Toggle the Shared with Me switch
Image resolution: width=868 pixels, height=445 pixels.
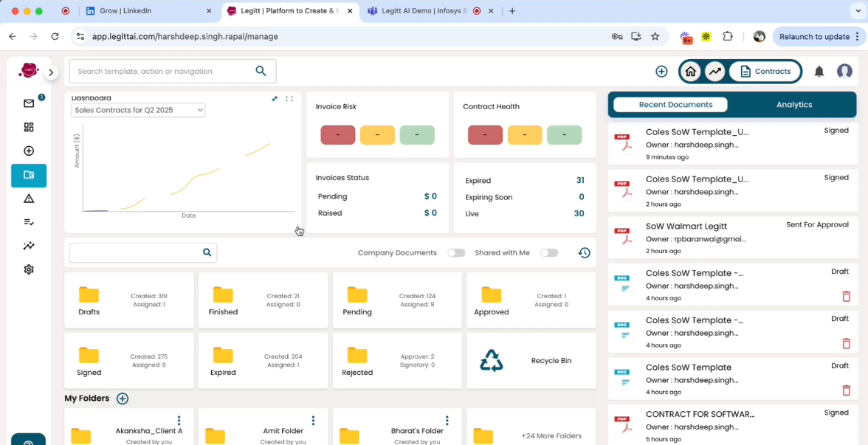click(549, 253)
